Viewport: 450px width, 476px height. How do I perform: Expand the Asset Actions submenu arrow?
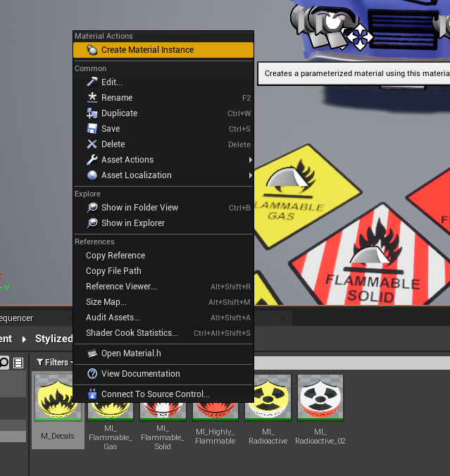click(251, 160)
